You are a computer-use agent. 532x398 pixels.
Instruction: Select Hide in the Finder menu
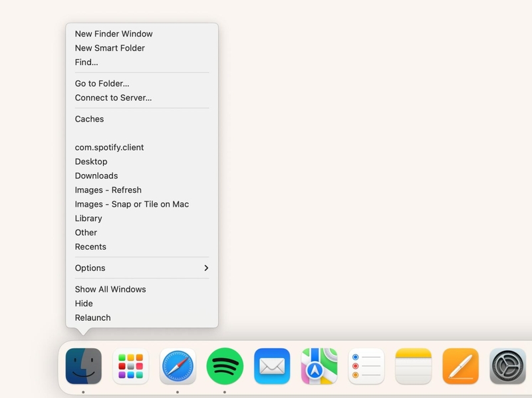(x=142, y=304)
